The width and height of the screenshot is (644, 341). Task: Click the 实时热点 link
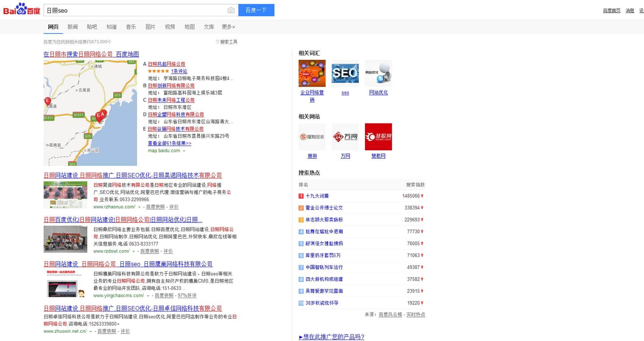pyautogui.click(x=416, y=315)
